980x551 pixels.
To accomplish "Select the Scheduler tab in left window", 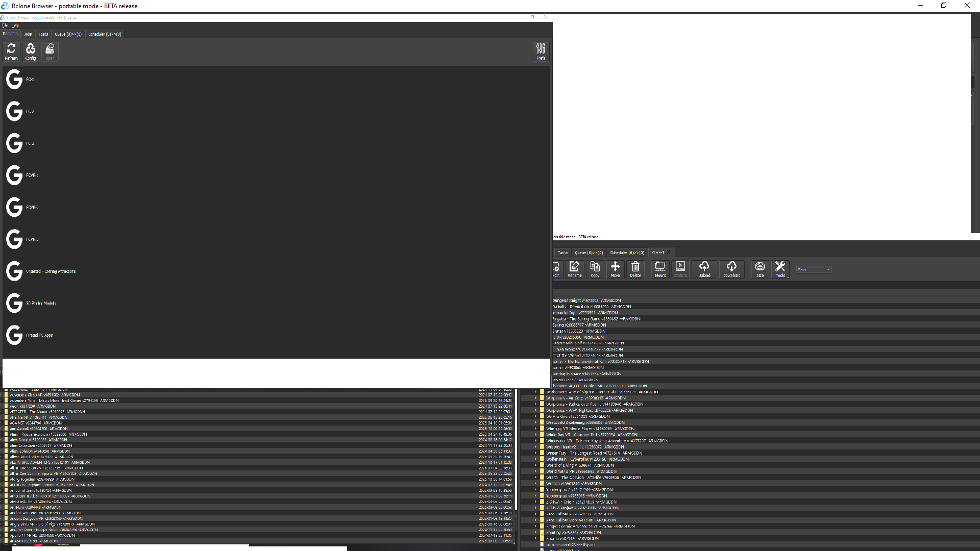I will click(105, 34).
